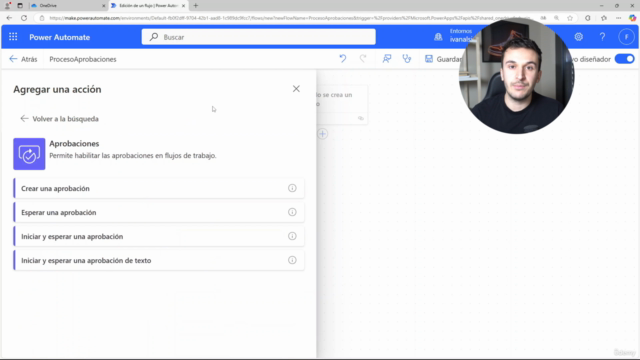640x360 pixels.
Task: Open the browser zoom magnifier icon
Action: point(556,18)
